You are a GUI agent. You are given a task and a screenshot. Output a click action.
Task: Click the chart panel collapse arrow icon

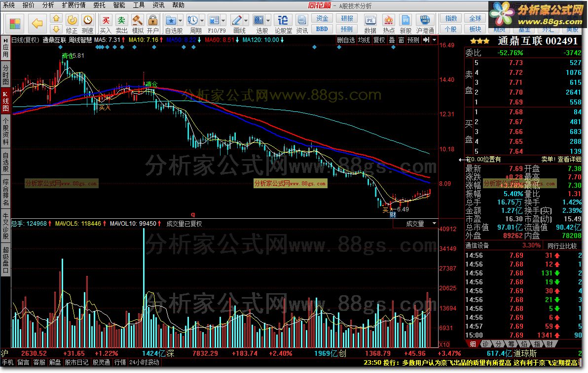[5, 40]
